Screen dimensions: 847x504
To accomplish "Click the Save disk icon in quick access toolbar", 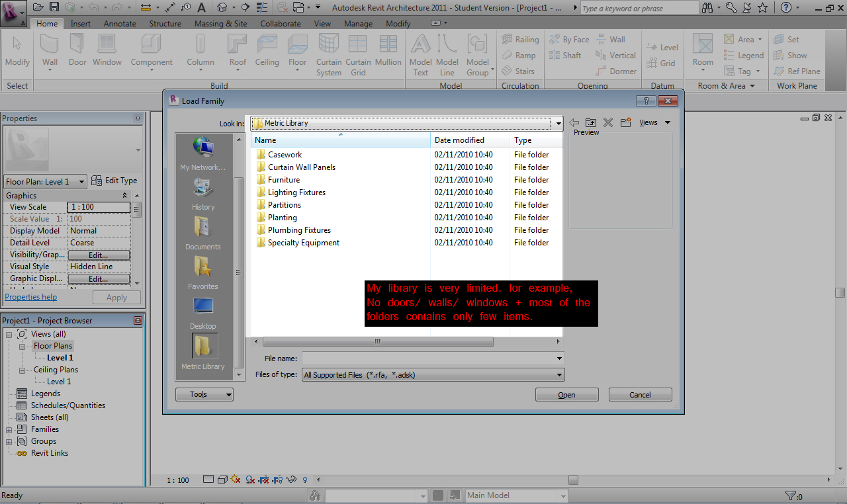I will 54,7.
